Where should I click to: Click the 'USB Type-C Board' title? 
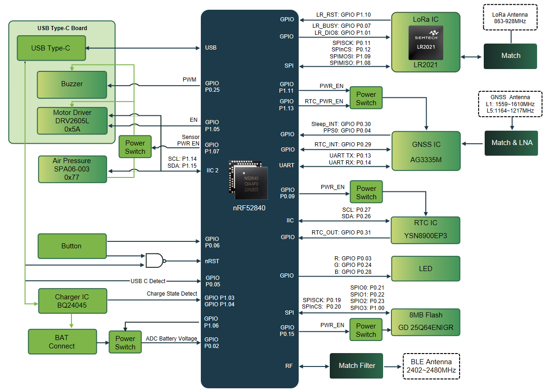tap(62, 28)
